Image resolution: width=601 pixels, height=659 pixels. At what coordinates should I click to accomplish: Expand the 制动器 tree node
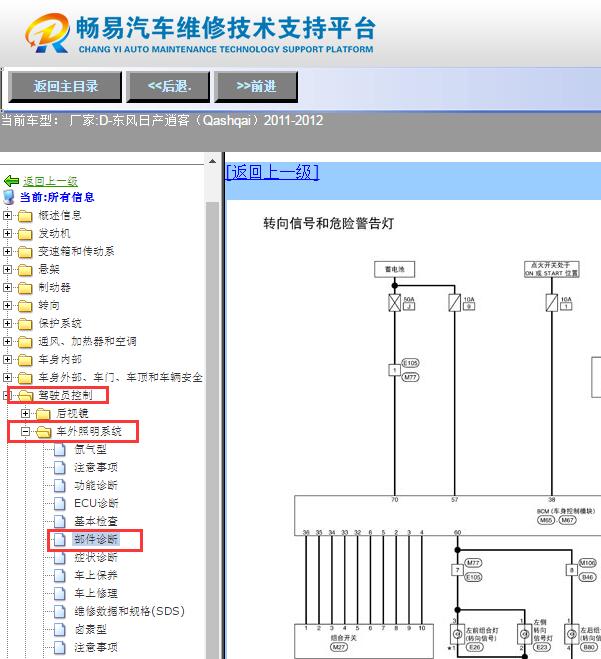[x=7, y=287]
